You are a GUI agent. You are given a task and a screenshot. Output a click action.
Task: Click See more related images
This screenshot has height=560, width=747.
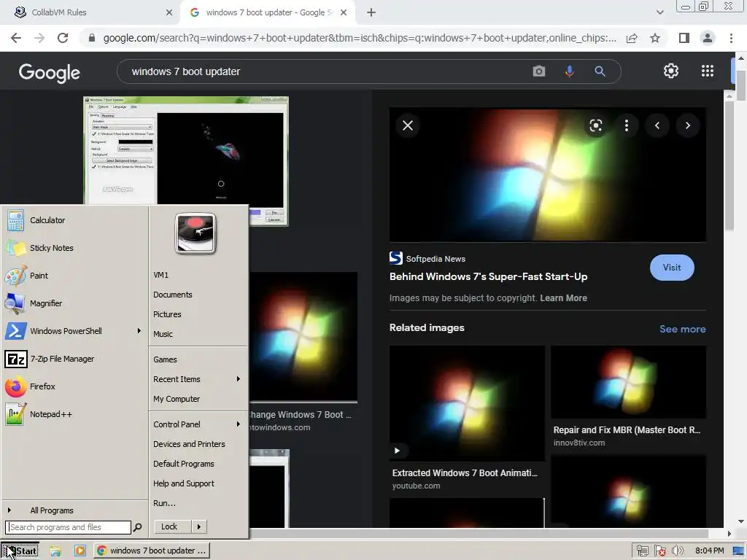pos(682,329)
